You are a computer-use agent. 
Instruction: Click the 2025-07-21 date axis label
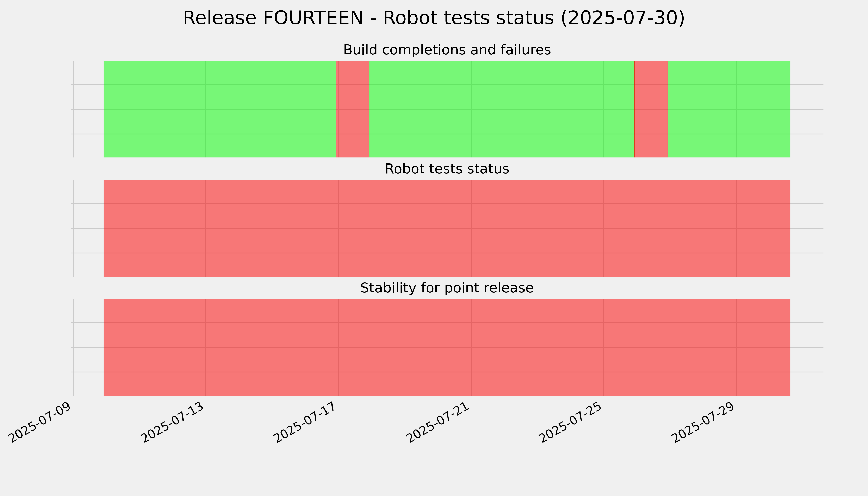click(x=439, y=422)
